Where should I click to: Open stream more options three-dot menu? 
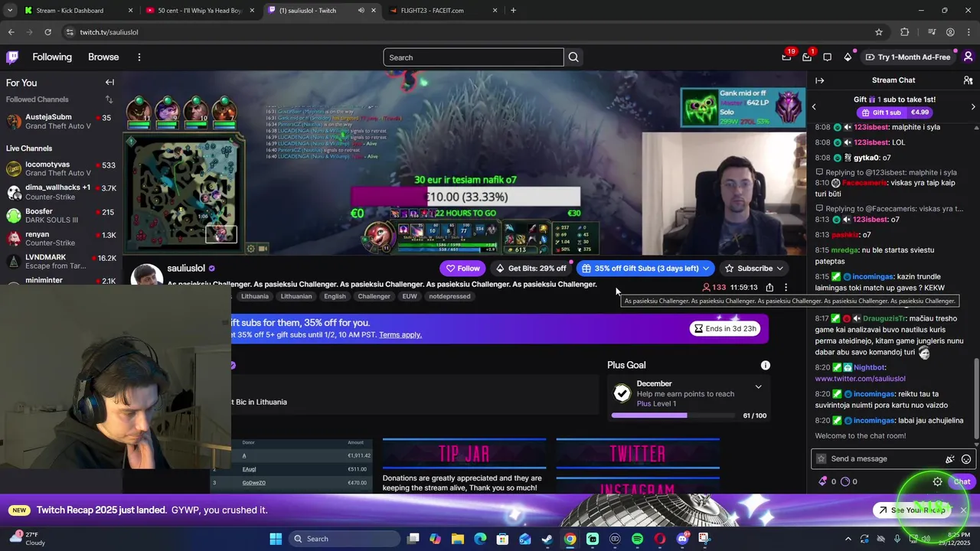click(786, 288)
